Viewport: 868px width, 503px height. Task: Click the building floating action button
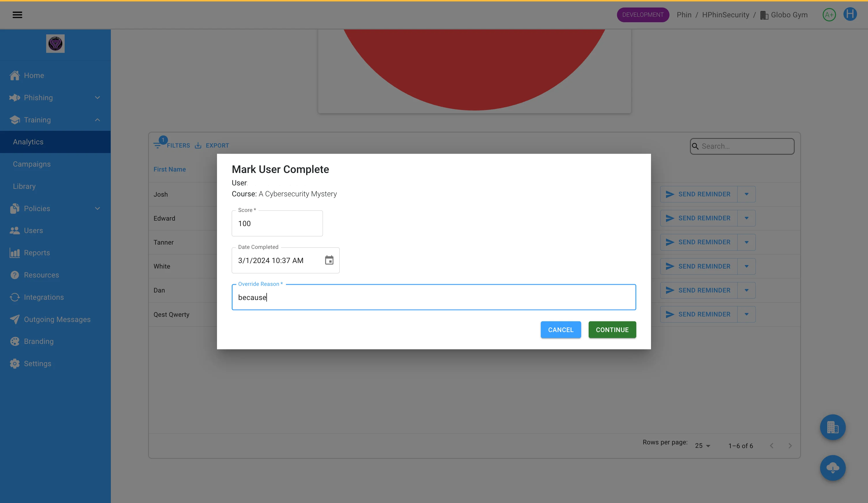[x=832, y=427]
